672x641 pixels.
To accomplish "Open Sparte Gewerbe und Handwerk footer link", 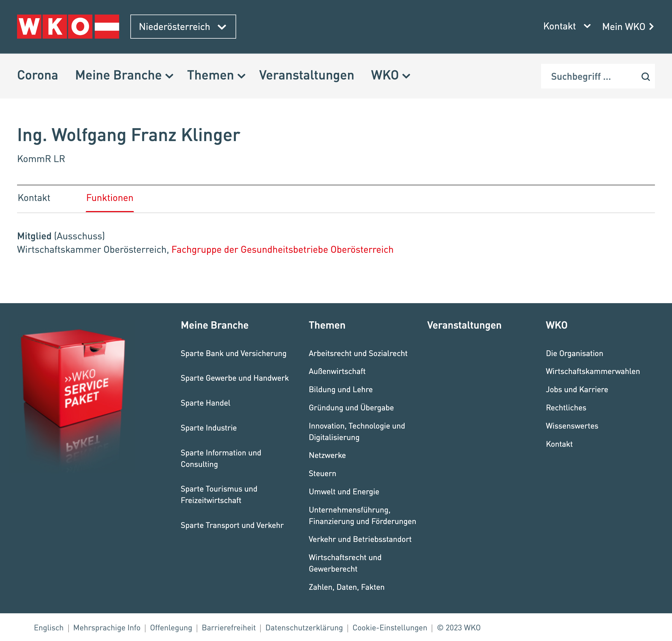I will pos(235,378).
